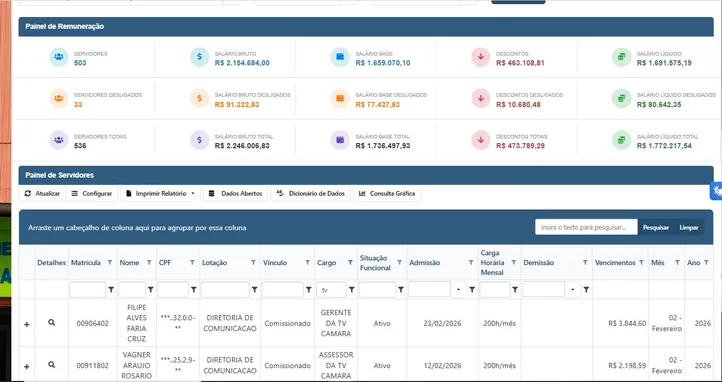Open the Vínculo column header filter icon
The height and width of the screenshot is (382, 722).
point(307,262)
